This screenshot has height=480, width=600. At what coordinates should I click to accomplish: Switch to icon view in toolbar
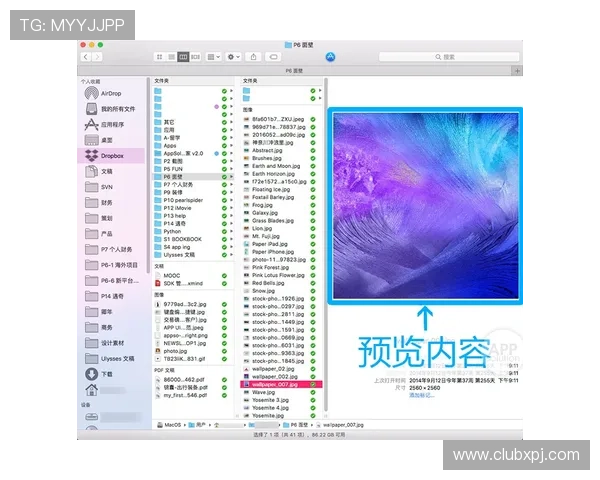[x=160, y=58]
